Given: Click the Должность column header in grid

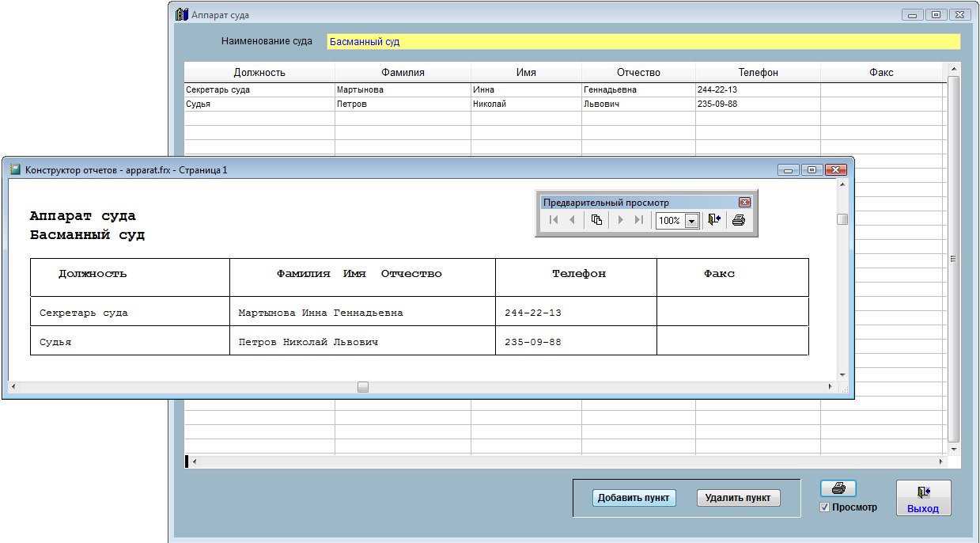Looking at the screenshot, I should pyautogui.click(x=259, y=72).
